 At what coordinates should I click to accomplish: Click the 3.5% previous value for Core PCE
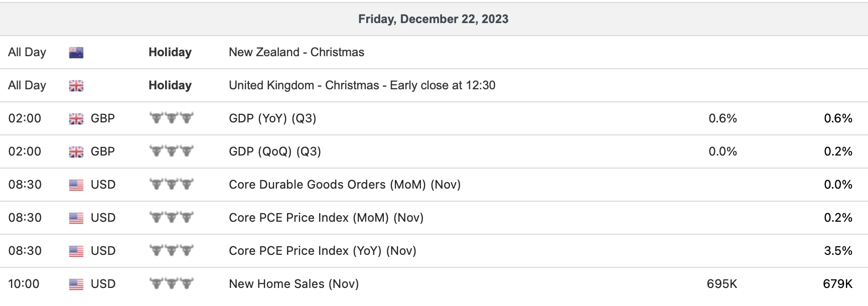click(x=838, y=251)
